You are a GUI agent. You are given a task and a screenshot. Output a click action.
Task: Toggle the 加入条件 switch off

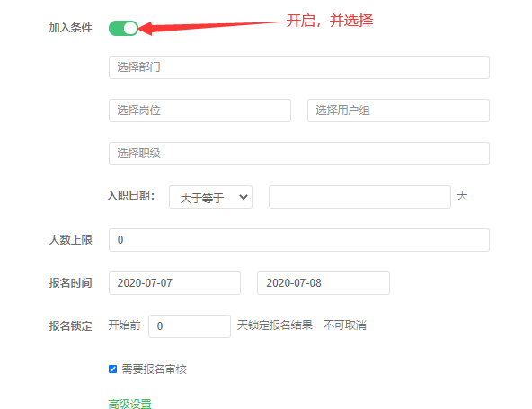point(123,28)
